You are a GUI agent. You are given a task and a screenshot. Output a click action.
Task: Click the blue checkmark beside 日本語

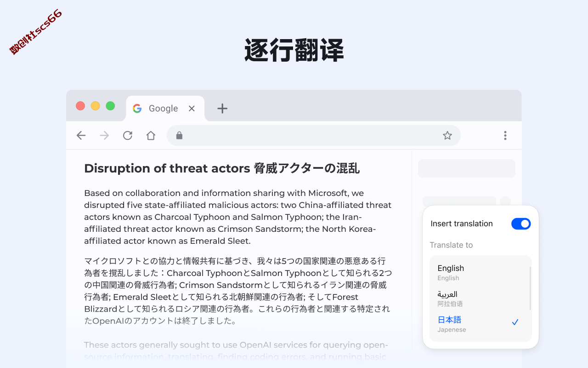(515, 322)
